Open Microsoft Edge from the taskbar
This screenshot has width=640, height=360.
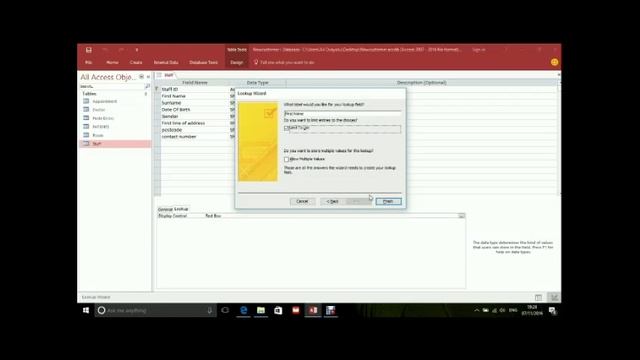pyautogui.click(x=244, y=310)
